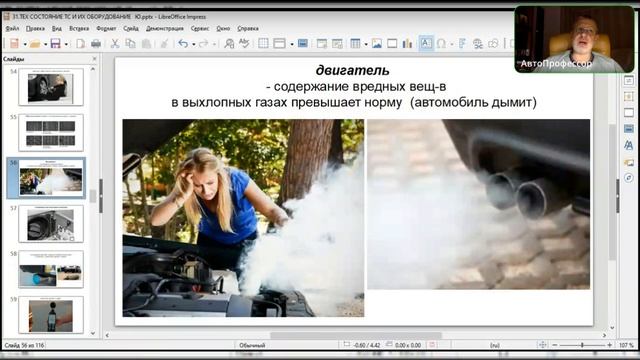This screenshot has height=360, width=640.
Task: Click the Insert Image icon
Action: point(376,43)
